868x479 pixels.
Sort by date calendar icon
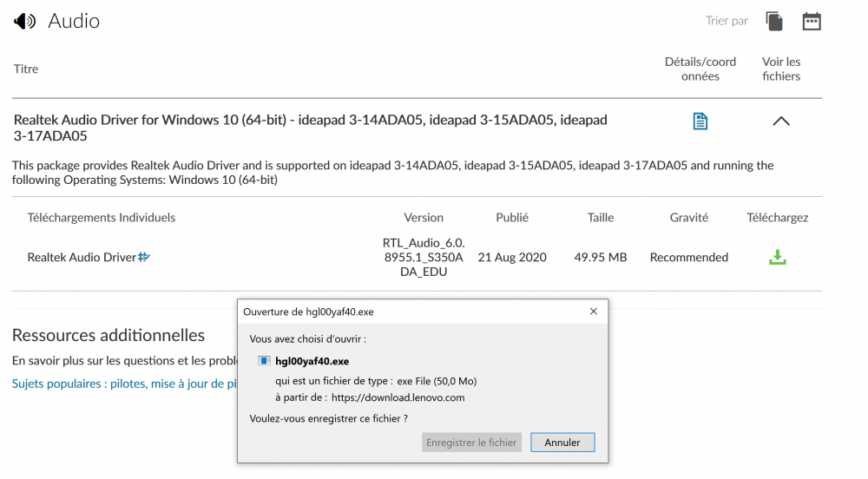[812, 22]
